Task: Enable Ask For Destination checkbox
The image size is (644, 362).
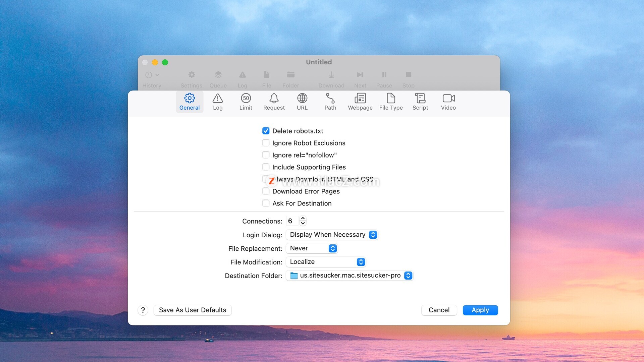Action: [x=266, y=203]
